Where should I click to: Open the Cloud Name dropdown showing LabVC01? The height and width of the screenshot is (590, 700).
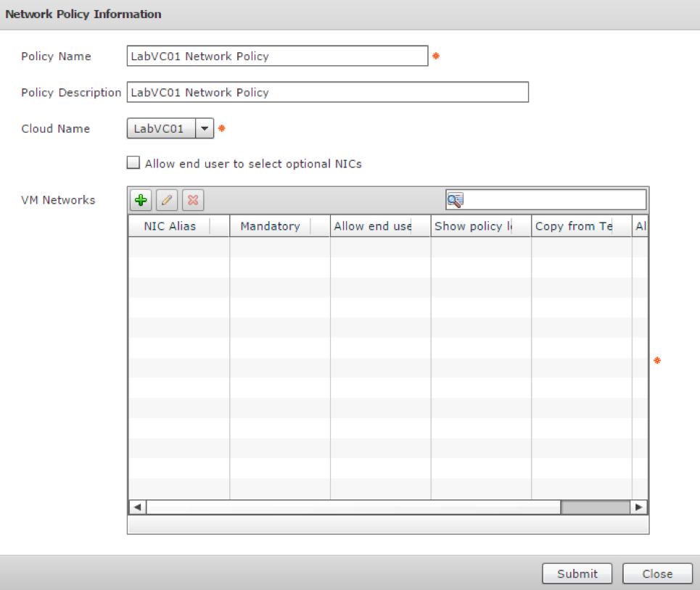click(205, 129)
